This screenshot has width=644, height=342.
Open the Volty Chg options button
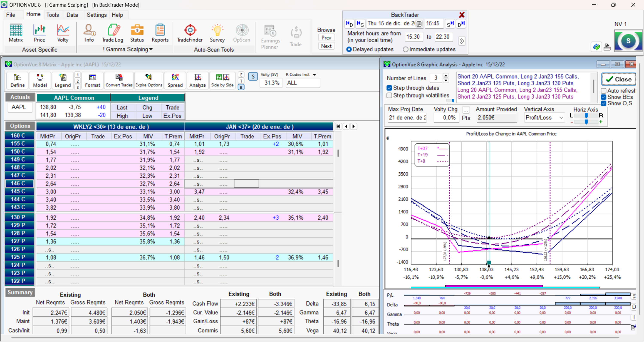click(466, 110)
